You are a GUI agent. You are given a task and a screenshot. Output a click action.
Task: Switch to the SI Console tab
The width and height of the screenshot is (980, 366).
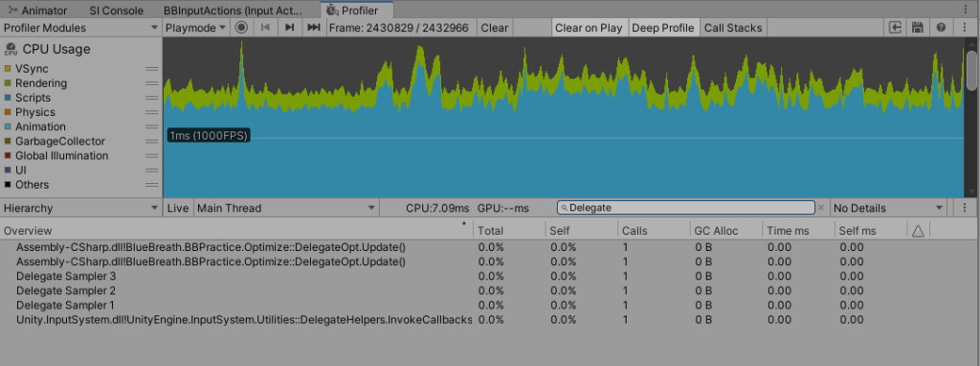[x=116, y=11]
